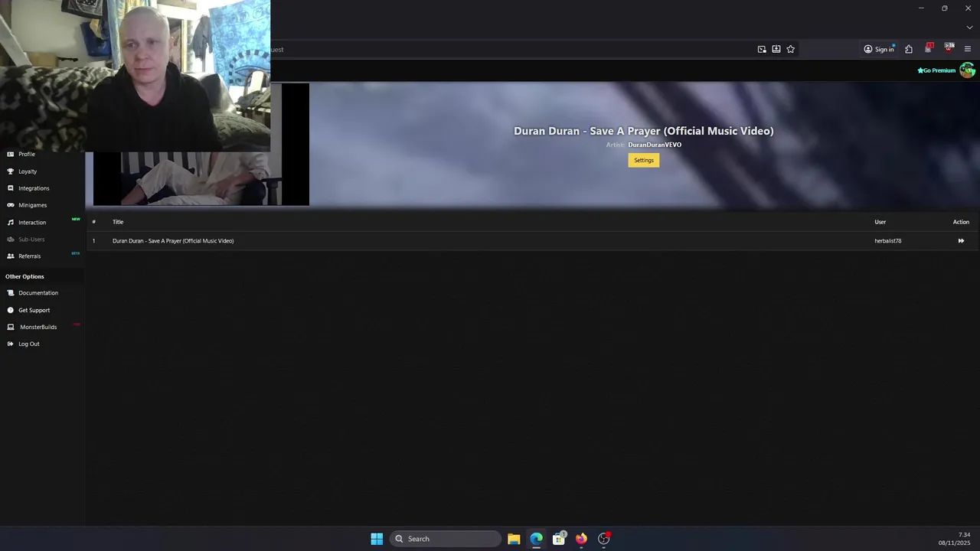Screen dimensions: 980x551
Task: Click the Action column header
Action: click(961, 222)
